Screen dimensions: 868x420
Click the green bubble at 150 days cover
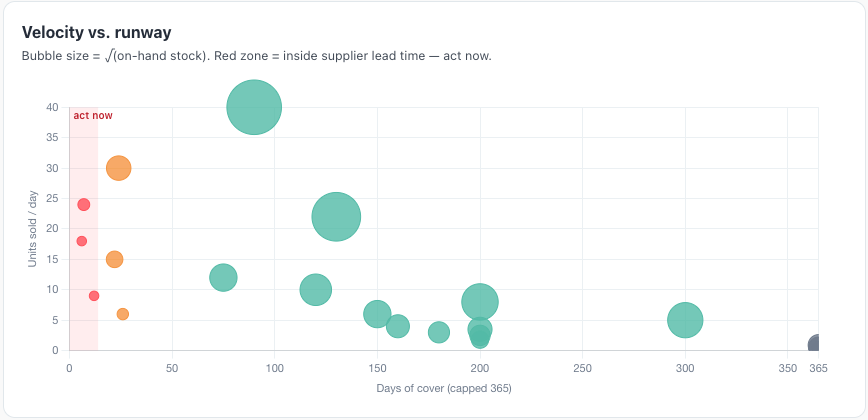377,314
